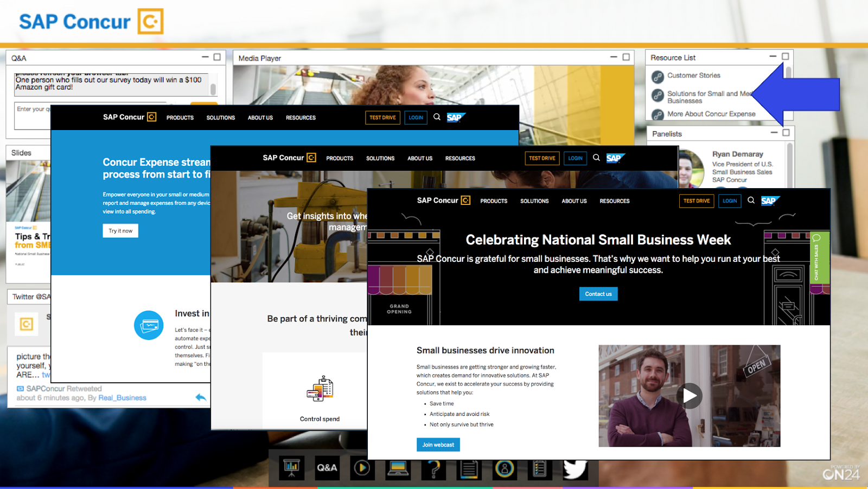Click search icon in front Small Business Week window
The width and height of the screenshot is (868, 489).
(751, 200)
